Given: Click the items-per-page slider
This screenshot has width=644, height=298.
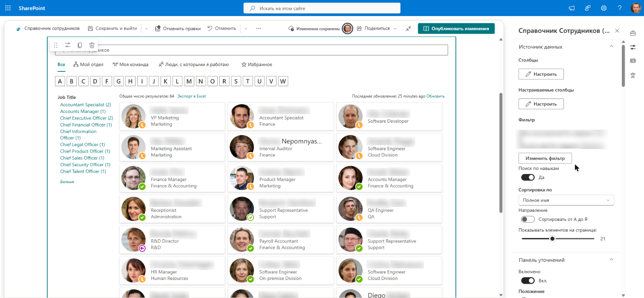Looking at the screenshot, I should [558, 238].
